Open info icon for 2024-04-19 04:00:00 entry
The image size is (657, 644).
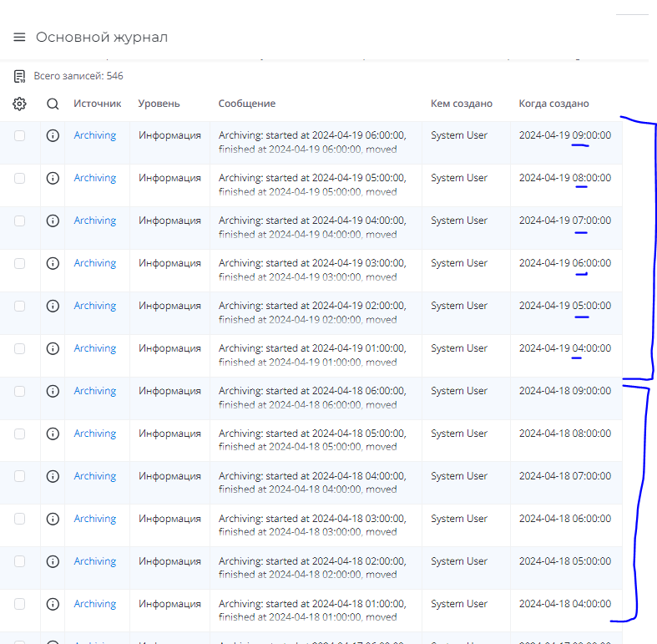(53, 348)
